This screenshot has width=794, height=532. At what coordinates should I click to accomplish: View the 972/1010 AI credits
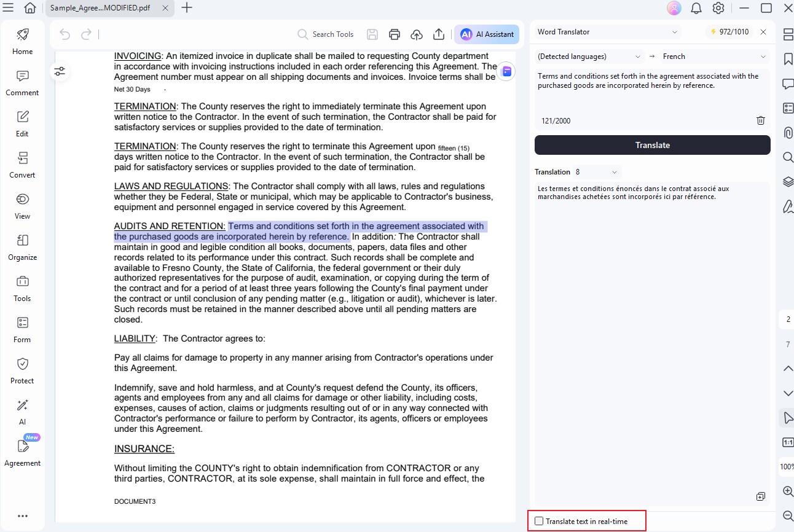729,32
